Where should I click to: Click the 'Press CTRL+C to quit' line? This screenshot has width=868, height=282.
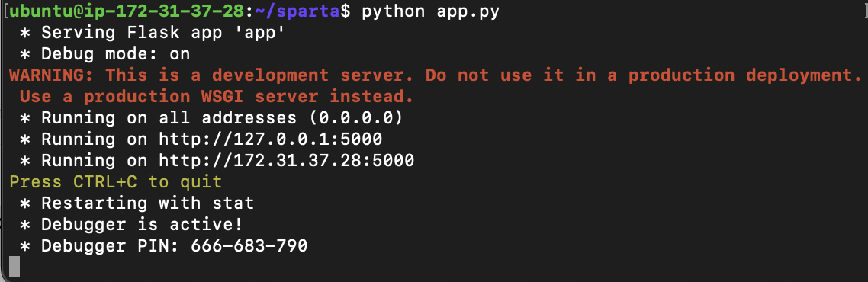point(116,181)
